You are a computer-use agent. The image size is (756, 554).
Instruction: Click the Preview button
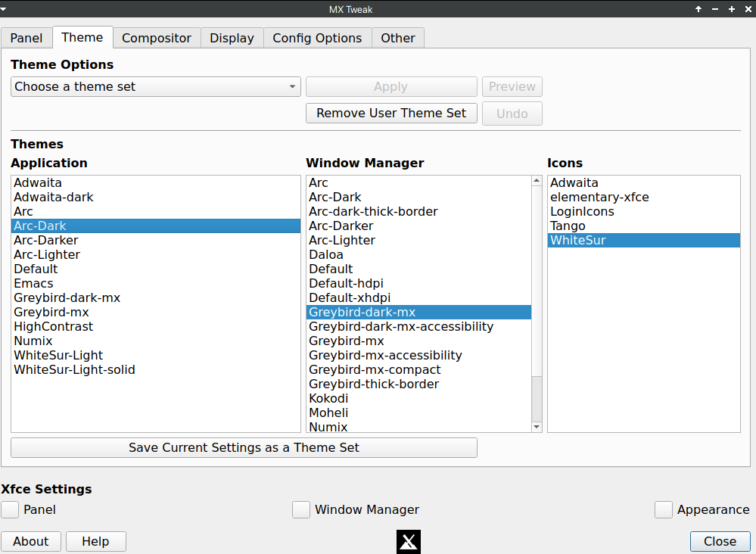[512, 87]
